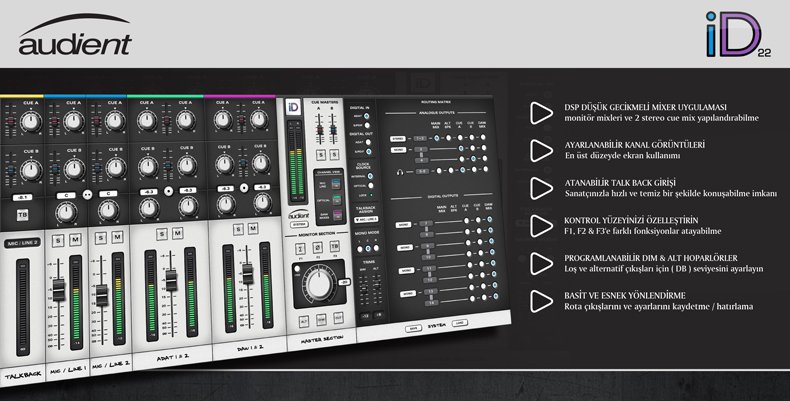Toggle the stereo link on the ADAT channel pair

(168, 191)
